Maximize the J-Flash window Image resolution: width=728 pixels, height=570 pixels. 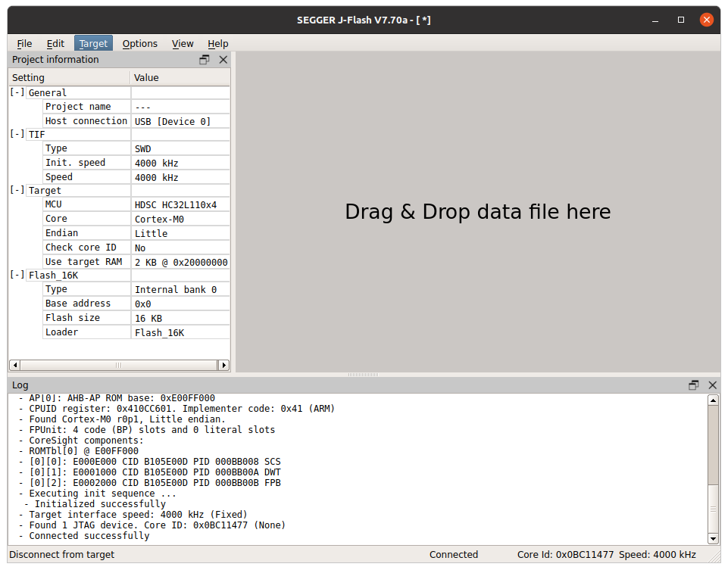click(x=680, y=20)
